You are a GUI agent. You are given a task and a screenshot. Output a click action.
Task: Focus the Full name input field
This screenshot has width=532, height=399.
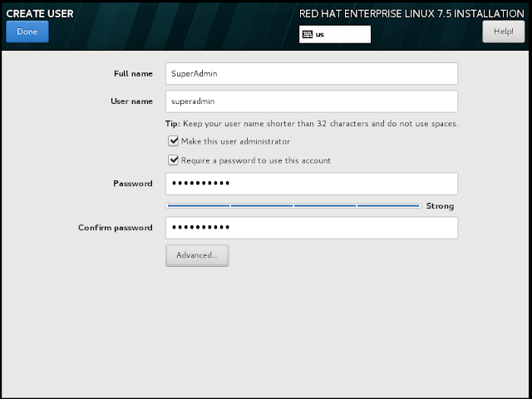click(312, 74)
